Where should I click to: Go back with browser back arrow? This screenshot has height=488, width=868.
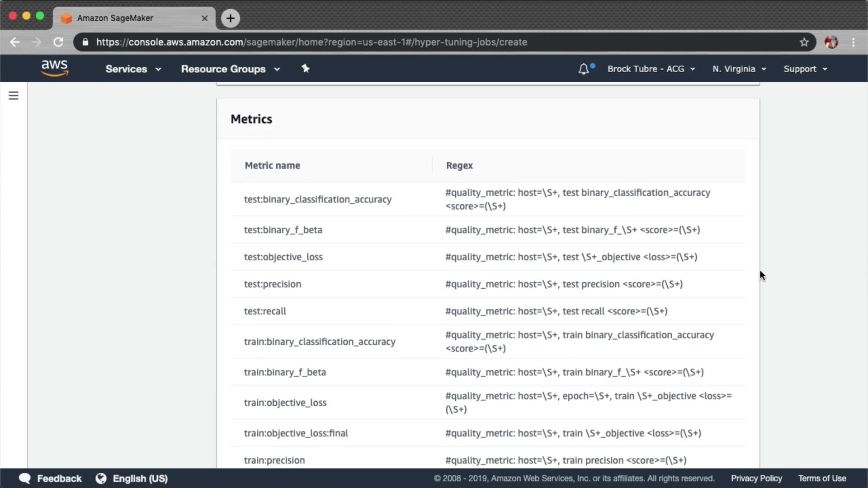click(15, 42)
